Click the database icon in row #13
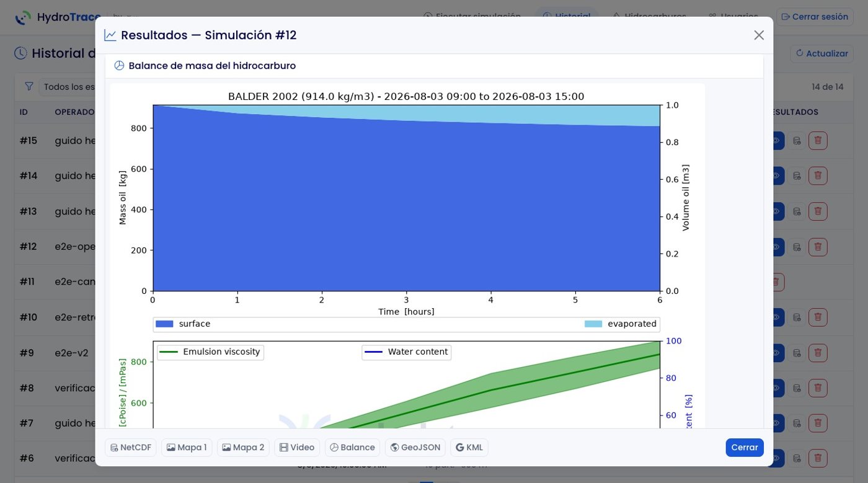 [797, 211]
